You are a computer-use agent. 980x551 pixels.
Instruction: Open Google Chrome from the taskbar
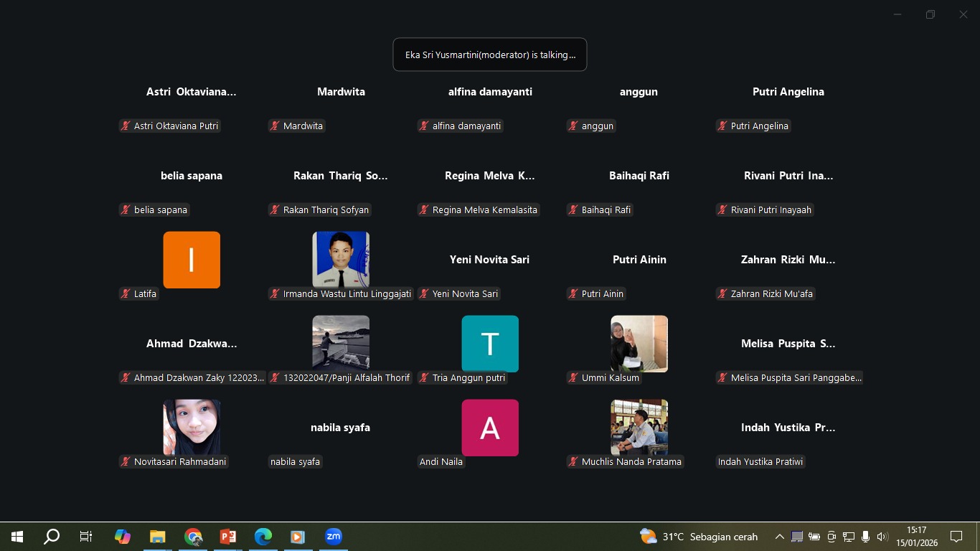tap(193, 537)
